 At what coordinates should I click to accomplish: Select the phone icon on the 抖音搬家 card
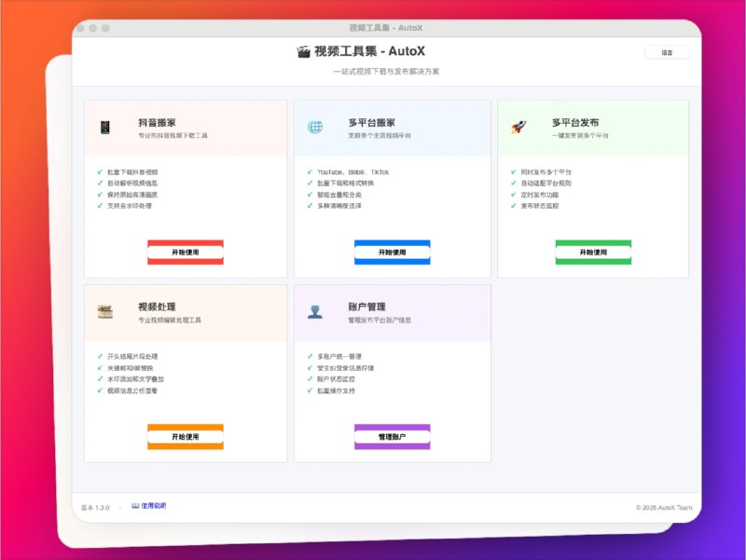pos(105,127)
